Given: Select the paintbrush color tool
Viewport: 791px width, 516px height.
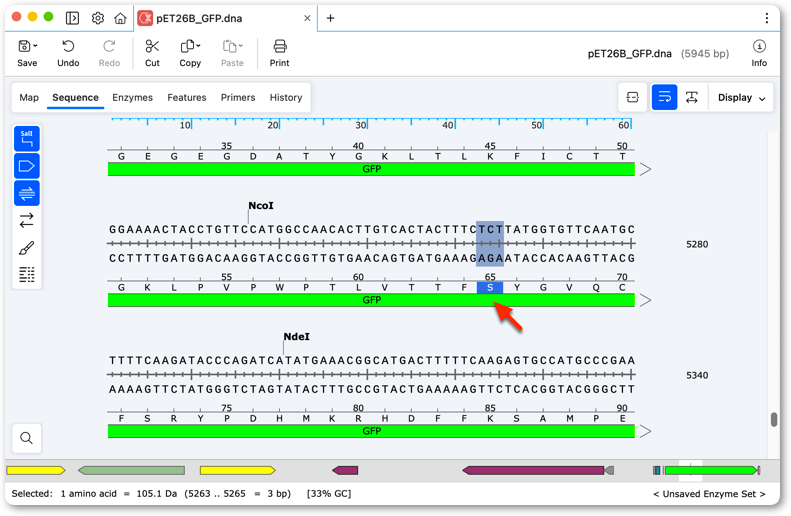Looking at the screenshot, I should click(x=27, y=248).
